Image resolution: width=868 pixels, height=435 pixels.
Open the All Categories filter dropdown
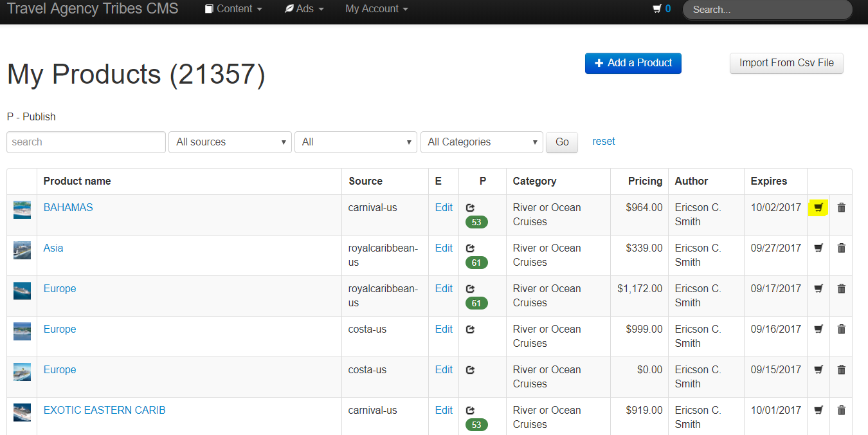(482, 142)
